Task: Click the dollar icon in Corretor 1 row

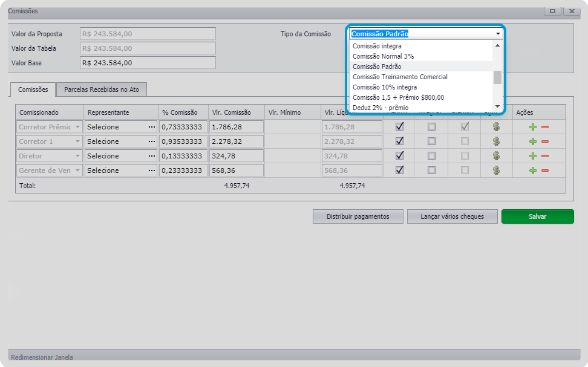Action: 496,141
